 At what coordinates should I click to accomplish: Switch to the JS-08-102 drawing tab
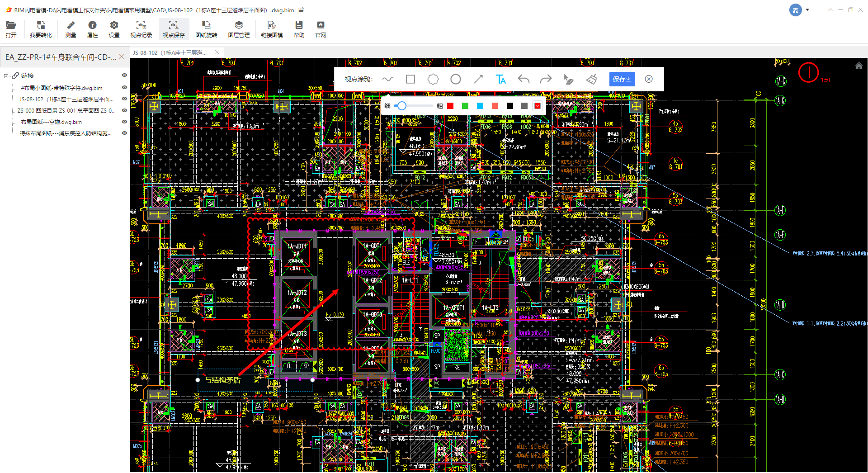[170, 53]
